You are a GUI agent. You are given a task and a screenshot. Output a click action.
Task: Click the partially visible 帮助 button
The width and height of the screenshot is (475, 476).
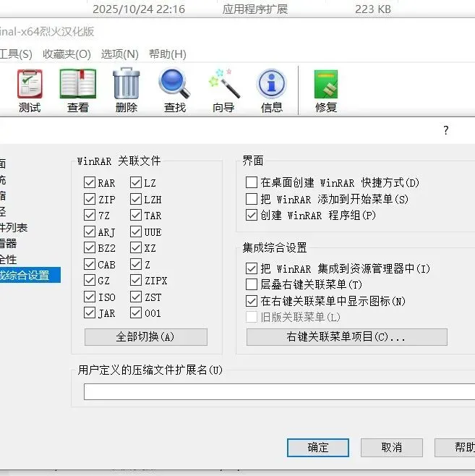455,448
